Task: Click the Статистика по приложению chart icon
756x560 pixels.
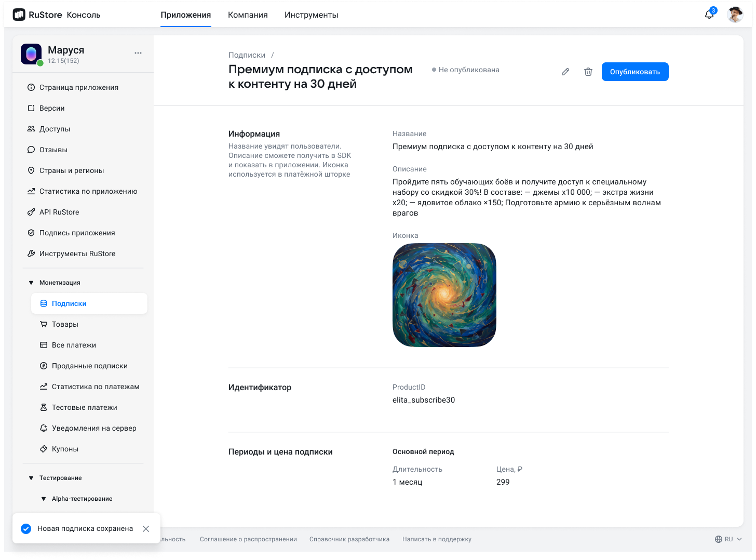Action: point(31,191)
